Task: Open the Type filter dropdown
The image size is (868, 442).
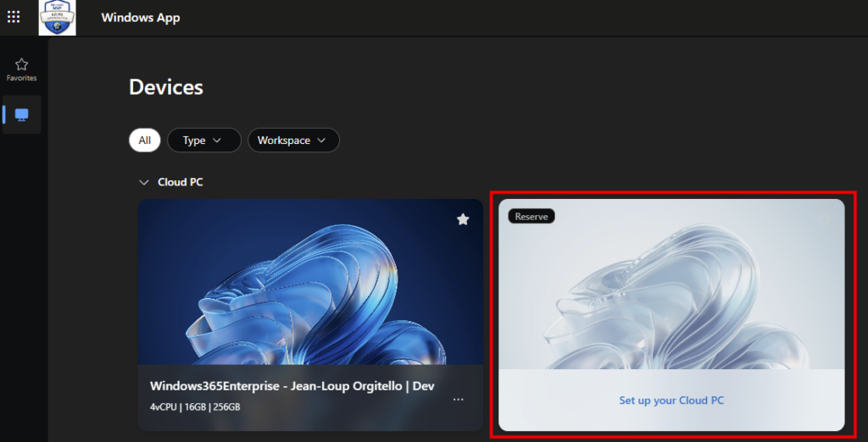Action: 204,141
